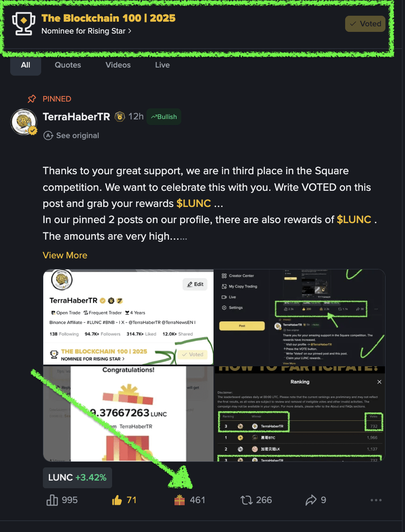Open the three-dot more options menu
The height and width of the screenshot is (532, 405).
coord(376,500)
